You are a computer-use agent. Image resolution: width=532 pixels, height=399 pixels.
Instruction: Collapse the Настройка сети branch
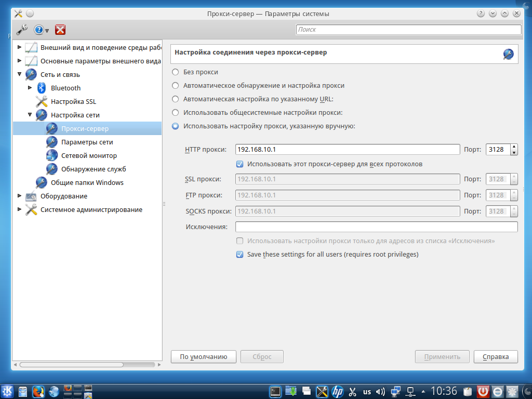click(30, 115)
